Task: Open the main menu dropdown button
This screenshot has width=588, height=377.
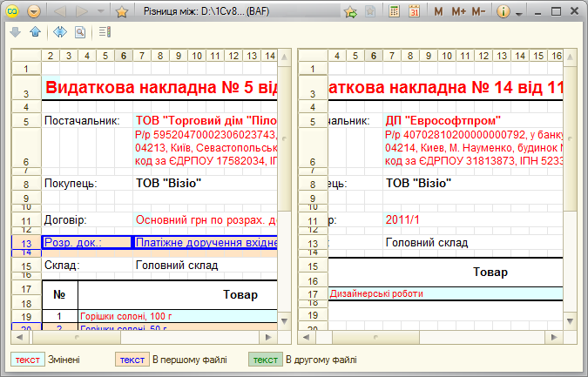Action: tap(34, 11)
